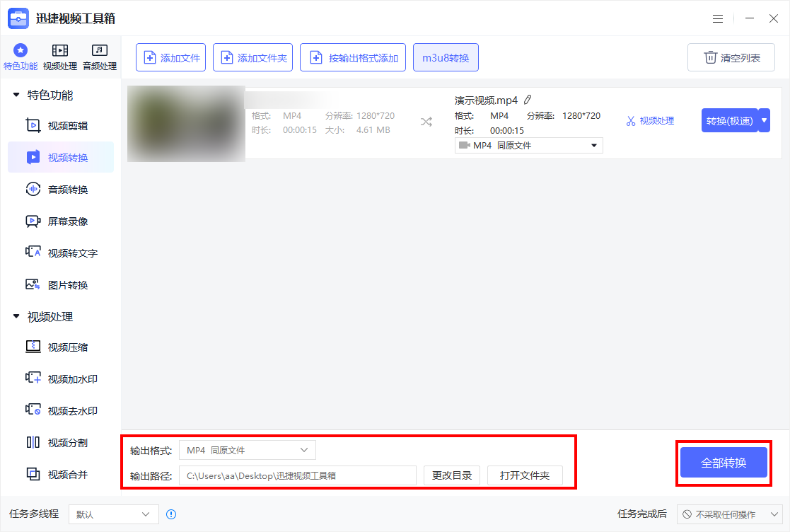Open the 特色功能 tab

coord(20,57)
